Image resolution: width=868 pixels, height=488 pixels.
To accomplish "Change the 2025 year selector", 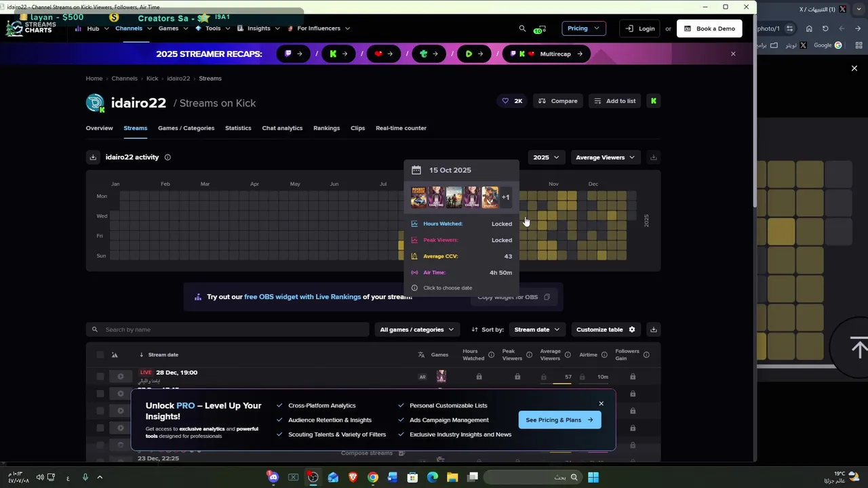I will (546, 157).
